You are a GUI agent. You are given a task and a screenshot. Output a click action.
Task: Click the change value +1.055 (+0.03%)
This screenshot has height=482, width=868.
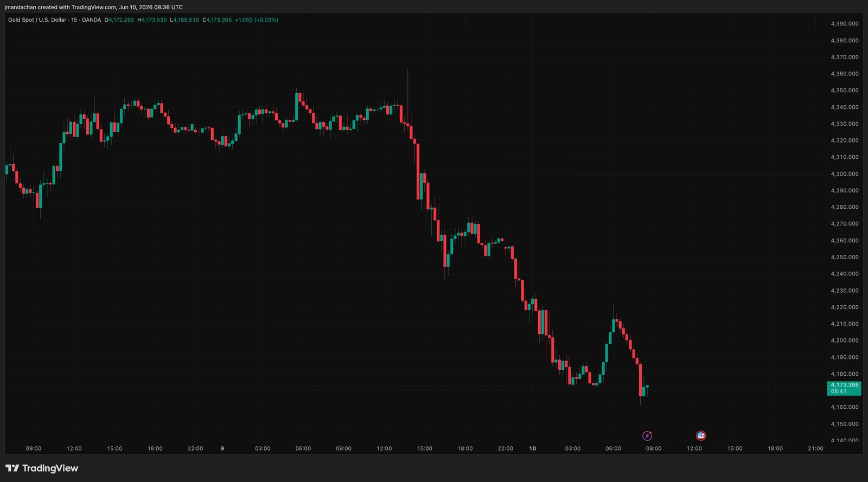257,20
